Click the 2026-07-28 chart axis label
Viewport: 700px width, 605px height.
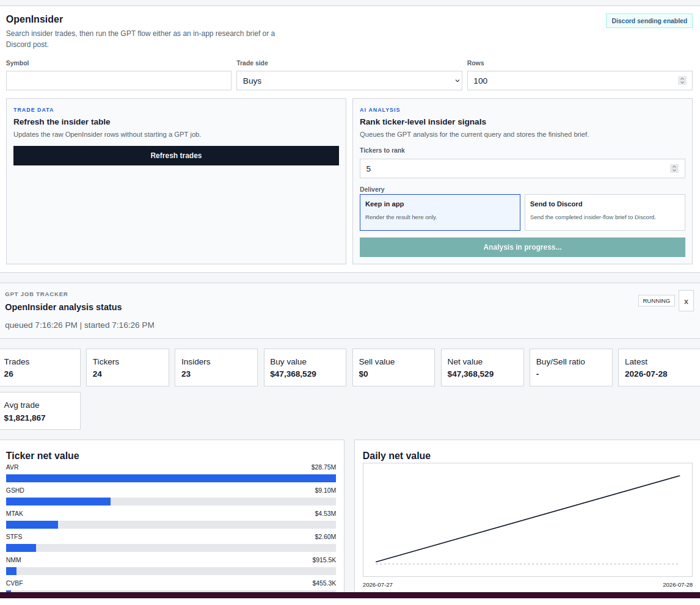click(677, 584)
